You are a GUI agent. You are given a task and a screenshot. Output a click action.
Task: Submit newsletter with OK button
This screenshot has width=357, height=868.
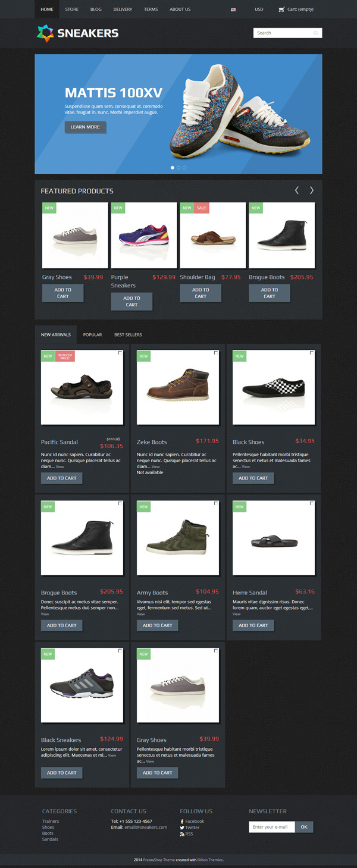pyautogui.click(x=303, y=827)
